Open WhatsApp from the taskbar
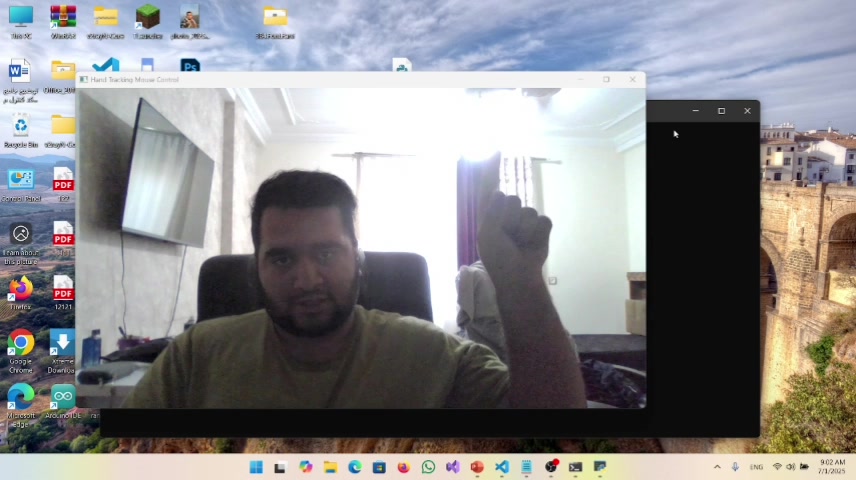Screen dimensions: 856x480 tap(428, 467)
